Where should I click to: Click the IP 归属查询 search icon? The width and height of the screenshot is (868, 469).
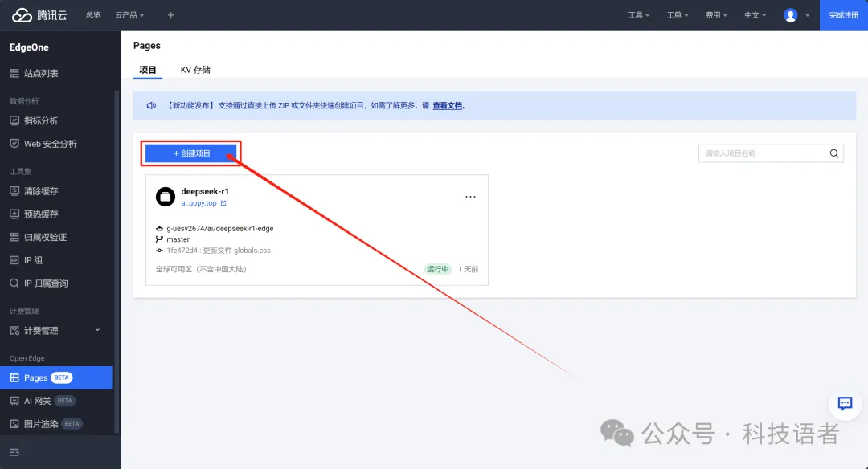pos(14,283)
